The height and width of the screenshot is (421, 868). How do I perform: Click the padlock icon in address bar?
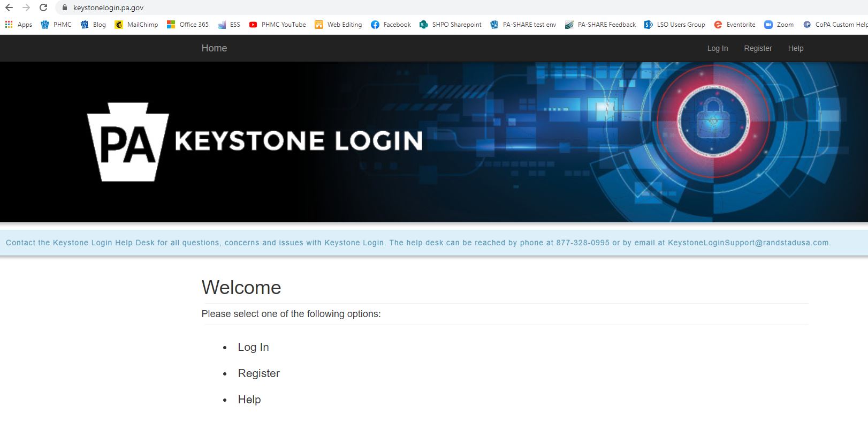click(65, 7)
